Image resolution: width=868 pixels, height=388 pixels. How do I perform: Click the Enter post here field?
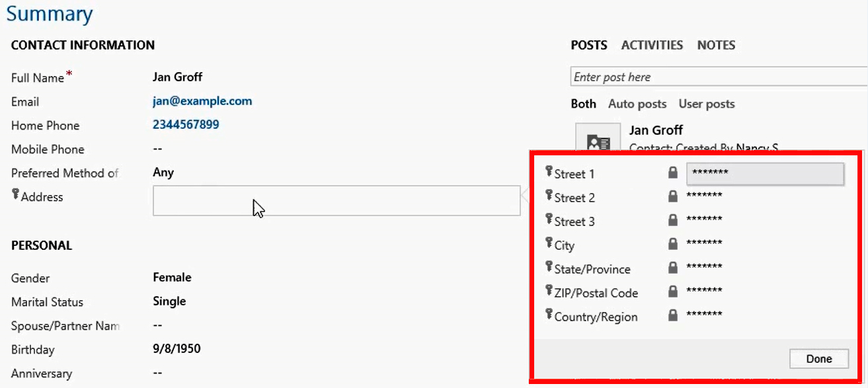[x=719, y=77]
